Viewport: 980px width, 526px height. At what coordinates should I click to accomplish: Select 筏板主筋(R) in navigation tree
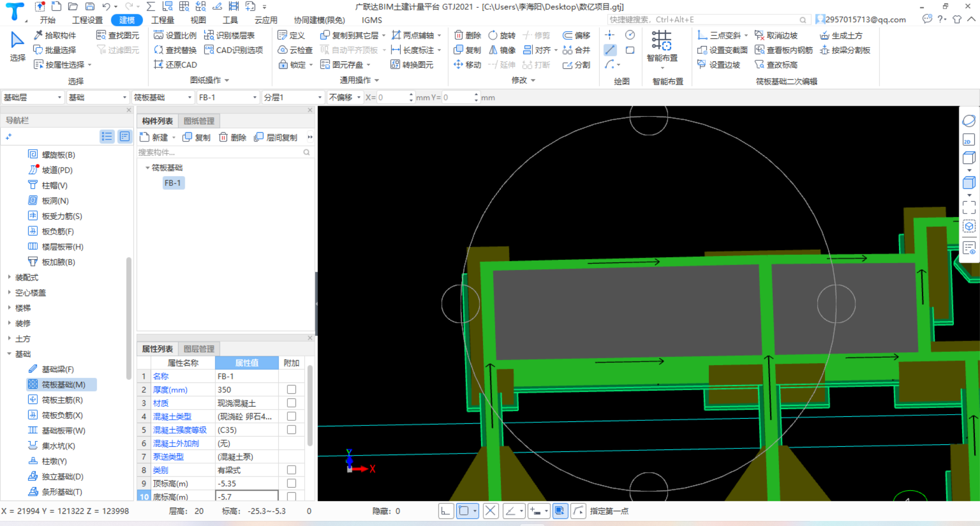[62, 400]
